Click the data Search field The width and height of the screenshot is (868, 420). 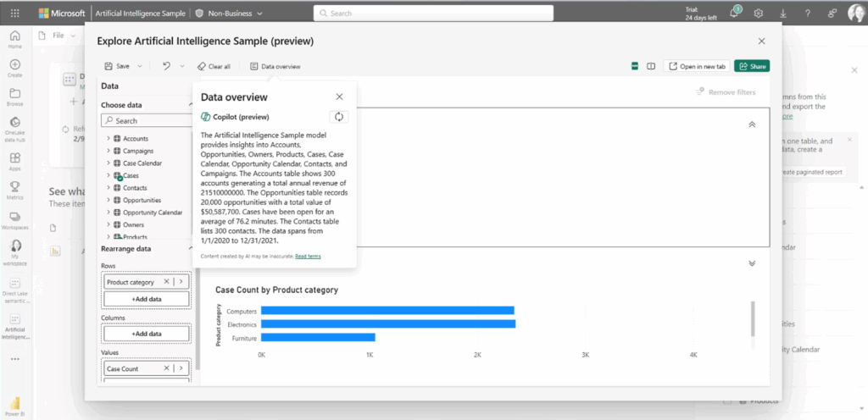pos(147,120)
